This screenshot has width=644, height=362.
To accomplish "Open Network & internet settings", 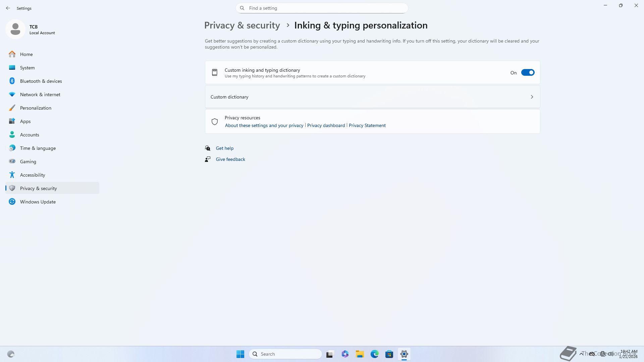I will (x=40, y=95).
